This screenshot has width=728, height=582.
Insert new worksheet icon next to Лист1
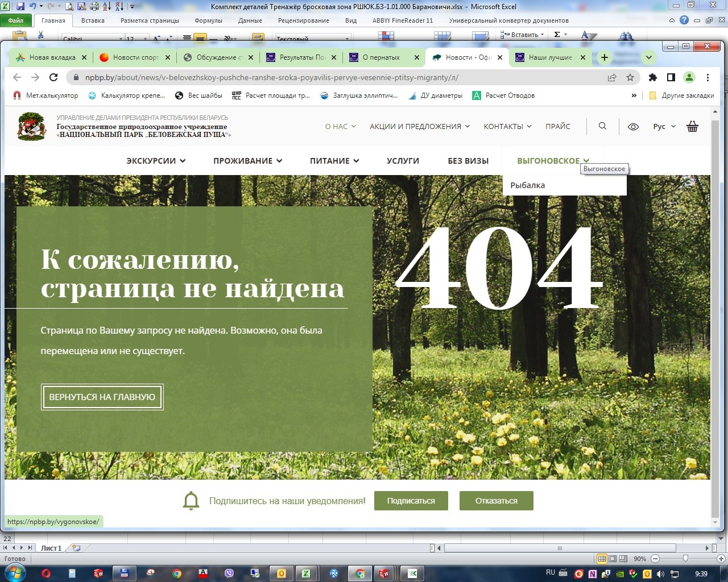(76, 548)
